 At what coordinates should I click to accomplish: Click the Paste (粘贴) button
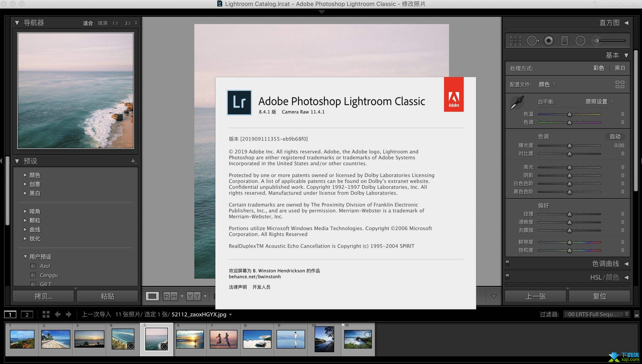(107, 296)
